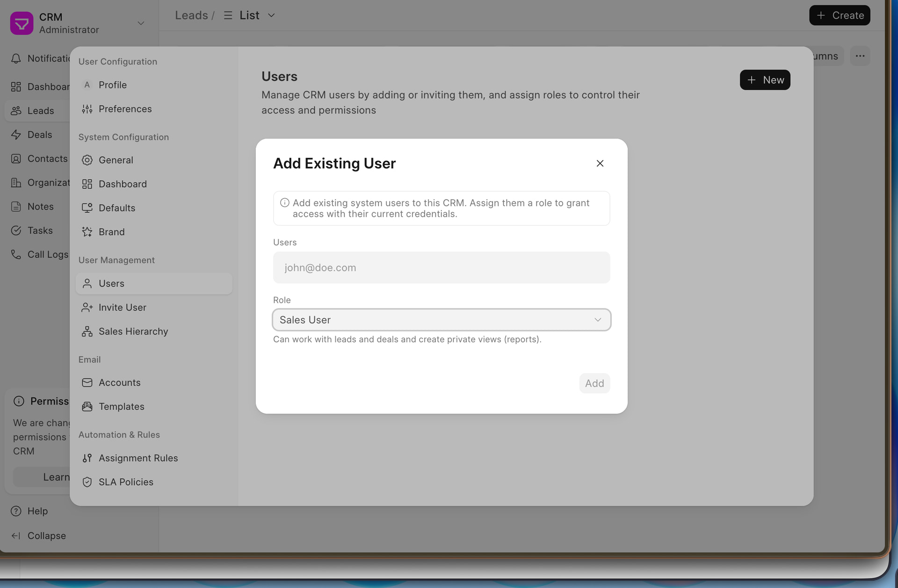898x588 pixels.
Task: Open the Invite User section
Action: (154, 307)
